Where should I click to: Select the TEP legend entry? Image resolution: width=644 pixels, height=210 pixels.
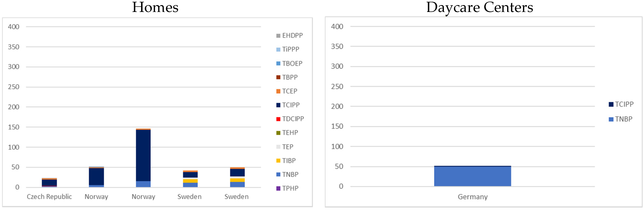coord(287,147)
